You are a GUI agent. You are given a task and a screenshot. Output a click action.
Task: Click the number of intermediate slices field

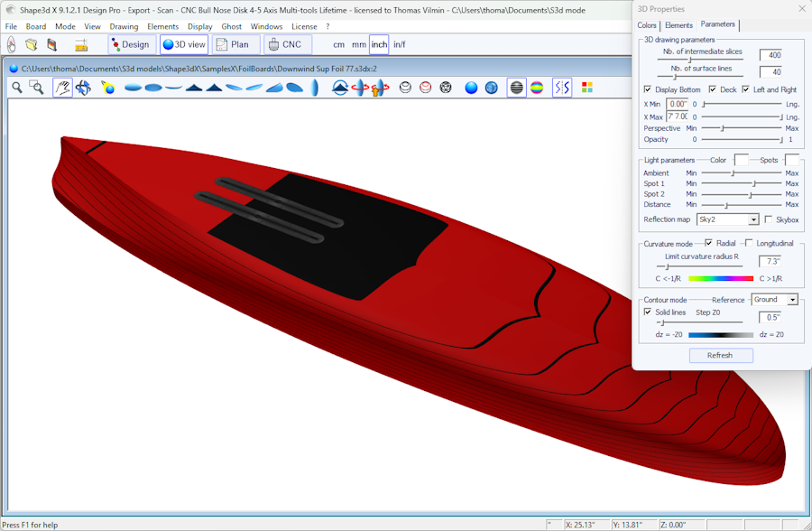click(770, 55)
